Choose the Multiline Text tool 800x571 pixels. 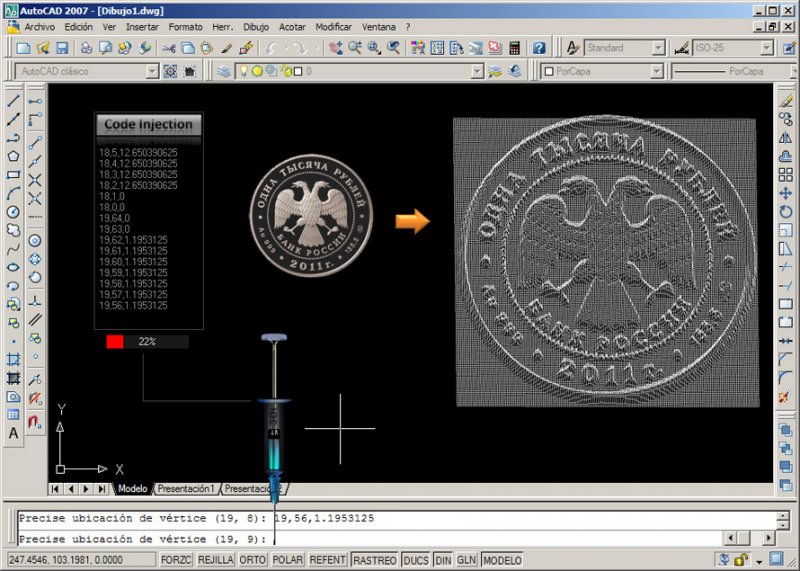pyautogui.click(x=13, y=433)
